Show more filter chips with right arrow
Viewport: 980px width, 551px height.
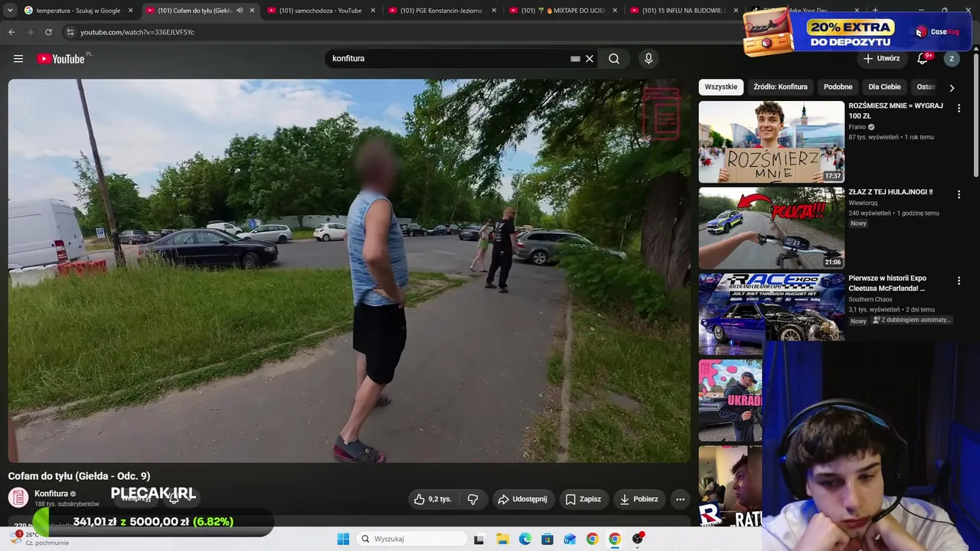tap(952, 87)
